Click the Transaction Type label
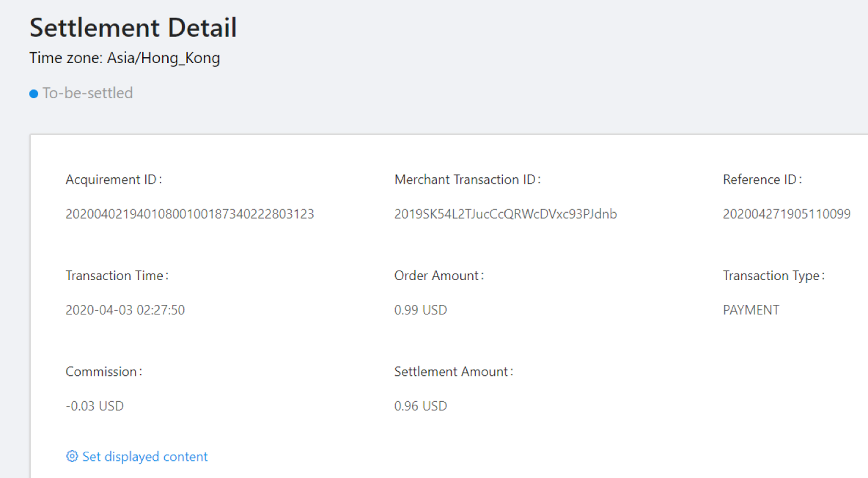The height and width of the screenshot is (478, 868). (773, 275)
